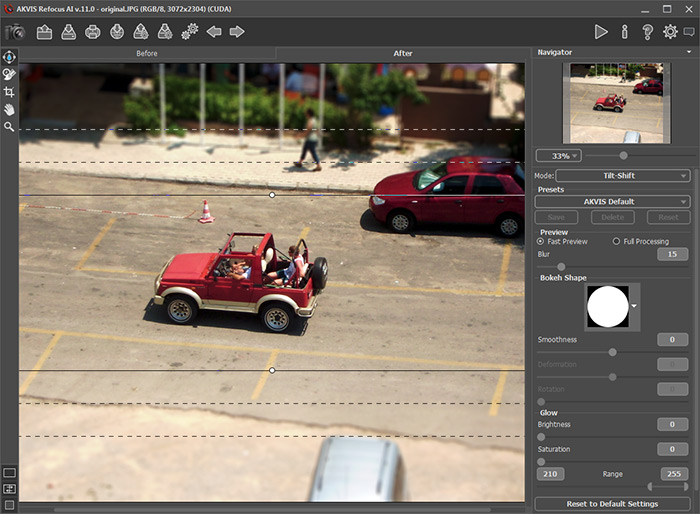The image size is (700, 514).
Task: Click the Blur slider handle
Action: 561,267
